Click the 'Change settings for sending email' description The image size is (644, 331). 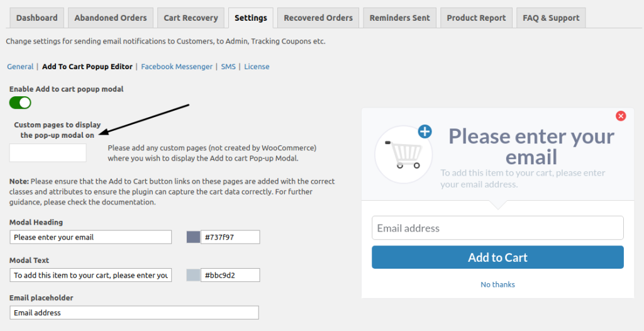coord(165,41)
